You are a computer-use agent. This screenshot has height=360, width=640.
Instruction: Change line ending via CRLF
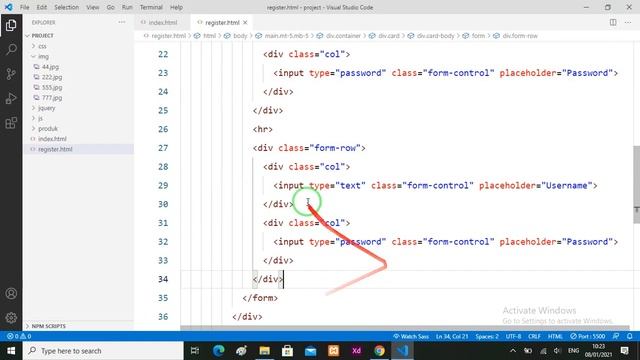(534, 336)
